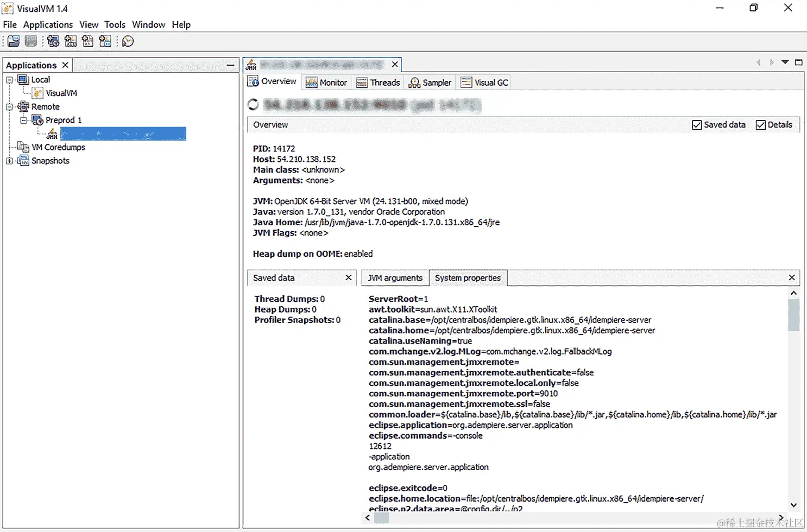Click the horizontal scroll left arrow

click(368, 518)
